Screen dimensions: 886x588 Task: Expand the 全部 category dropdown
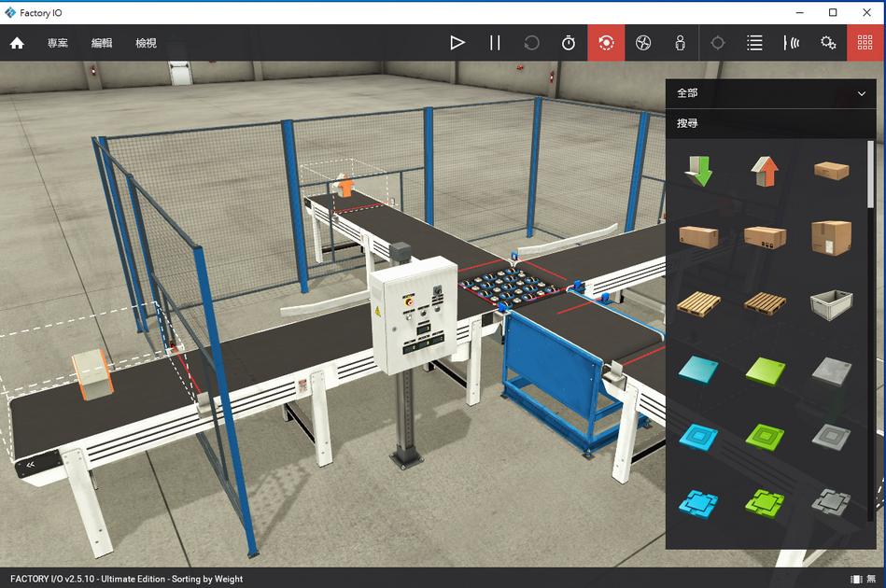(861, 94)
